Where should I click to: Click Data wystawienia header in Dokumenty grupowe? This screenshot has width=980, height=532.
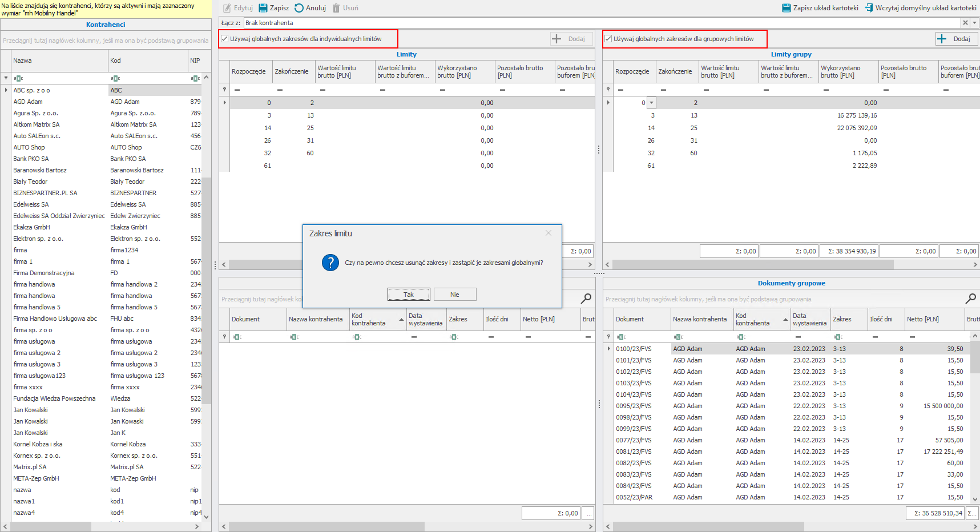810,319
